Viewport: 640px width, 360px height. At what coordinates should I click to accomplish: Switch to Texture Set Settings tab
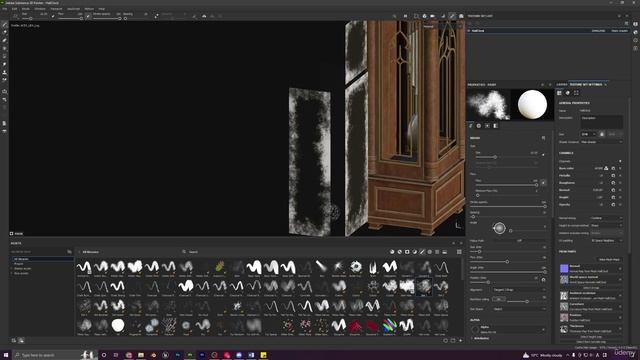click(586, 84)
